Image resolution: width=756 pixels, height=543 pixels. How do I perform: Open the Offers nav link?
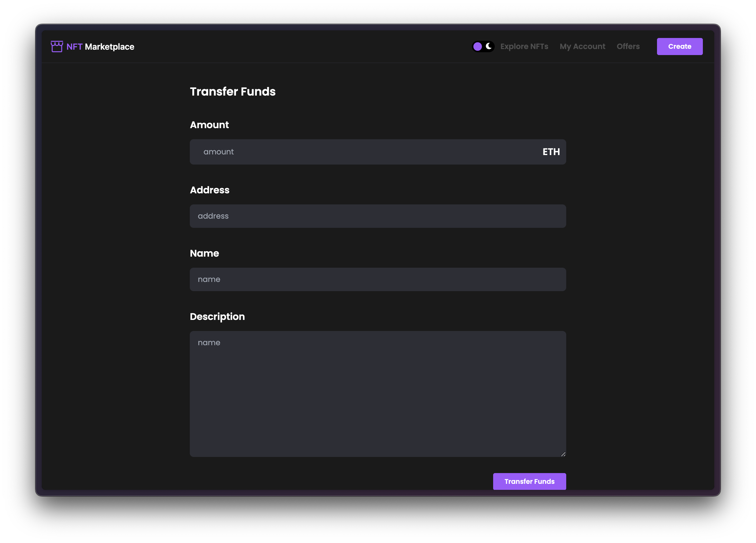(x=628, y=47)
